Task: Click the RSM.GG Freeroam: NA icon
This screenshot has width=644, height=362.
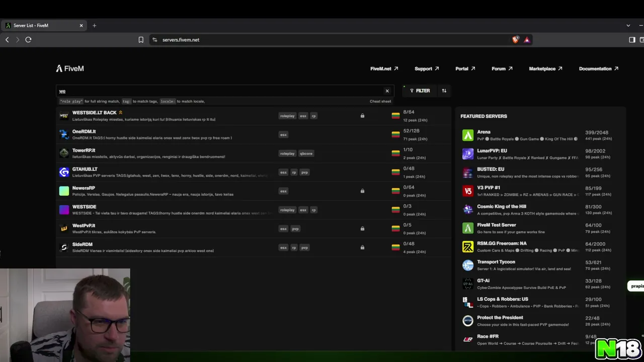Action: click(468, 246)
